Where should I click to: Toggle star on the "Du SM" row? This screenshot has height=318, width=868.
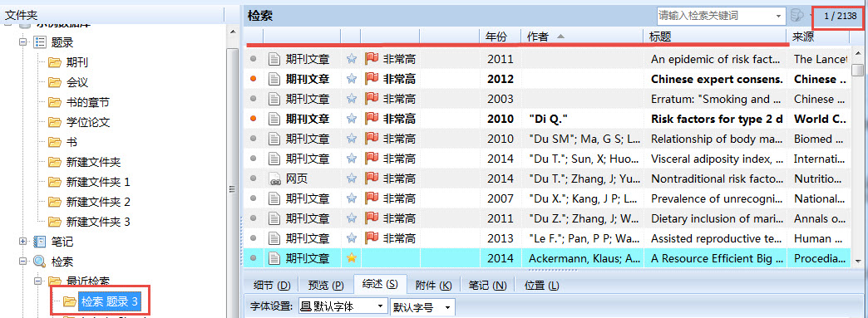click(x=351, y=139)
